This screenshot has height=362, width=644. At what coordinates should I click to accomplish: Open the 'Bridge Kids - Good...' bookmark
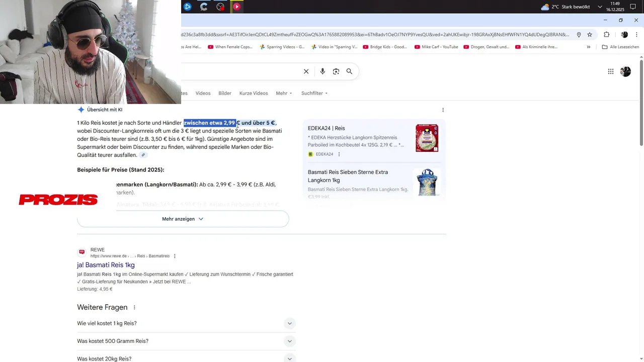coord(385,47)
